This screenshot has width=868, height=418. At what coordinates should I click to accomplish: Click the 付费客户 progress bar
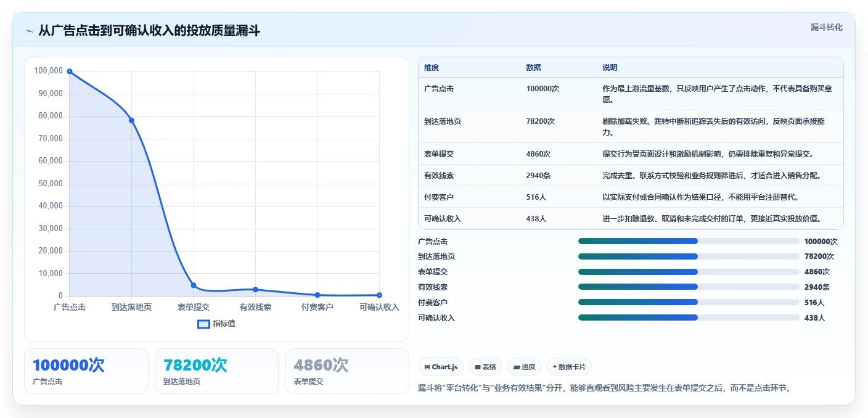(x=689, y=302)
